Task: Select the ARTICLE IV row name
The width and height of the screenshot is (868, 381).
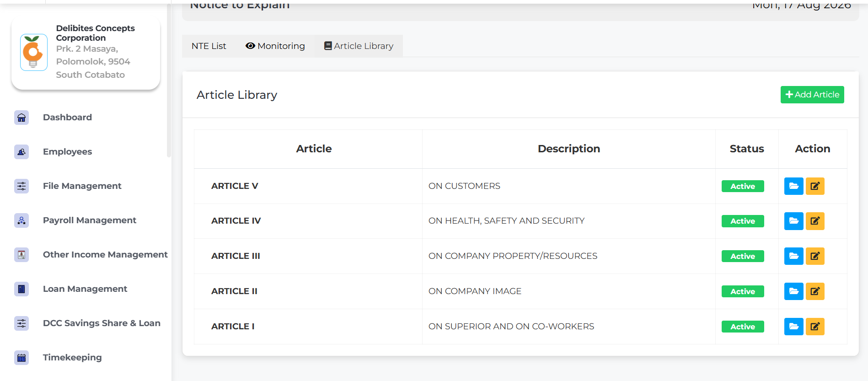Action: pyautogui.click(x=236, y=221)
